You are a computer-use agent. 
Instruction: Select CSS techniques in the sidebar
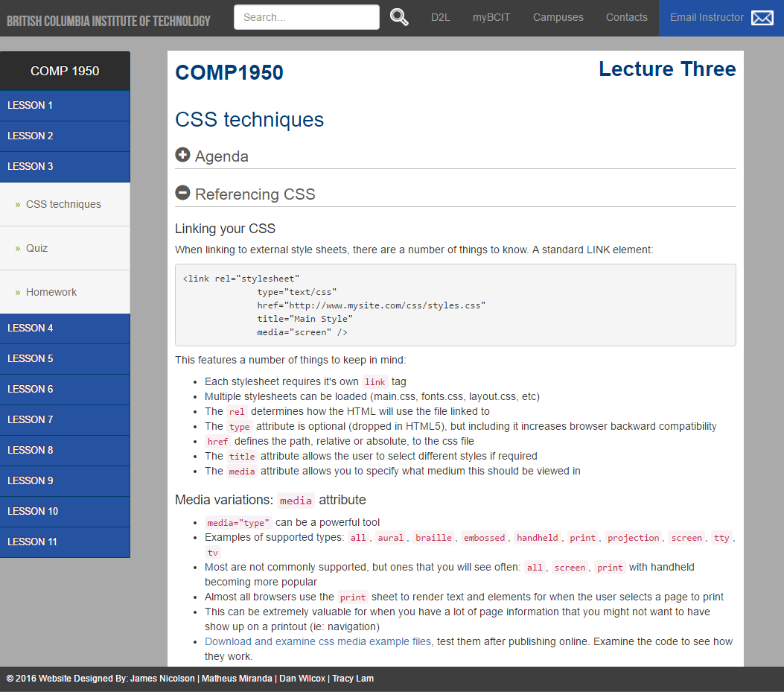pyautogui.click(x=63, y=204)
